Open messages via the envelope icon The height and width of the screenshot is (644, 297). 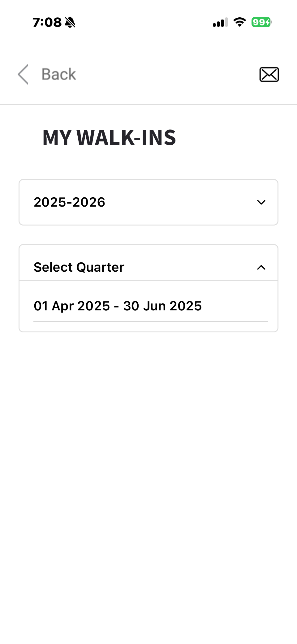tap(269, 74)
